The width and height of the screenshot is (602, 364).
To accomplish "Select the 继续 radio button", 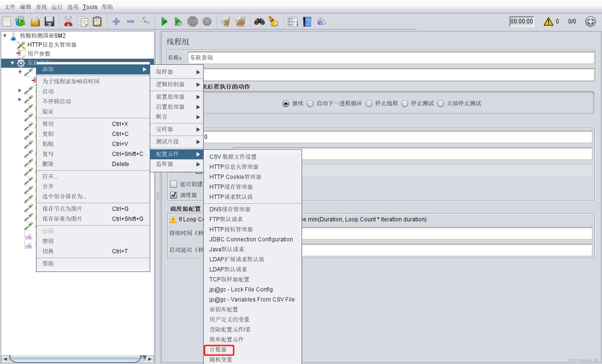I will [286, 104].
